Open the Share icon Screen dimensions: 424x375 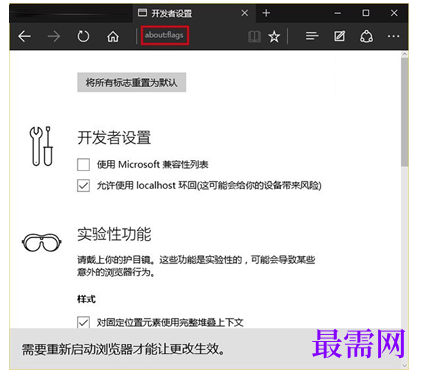366,36
